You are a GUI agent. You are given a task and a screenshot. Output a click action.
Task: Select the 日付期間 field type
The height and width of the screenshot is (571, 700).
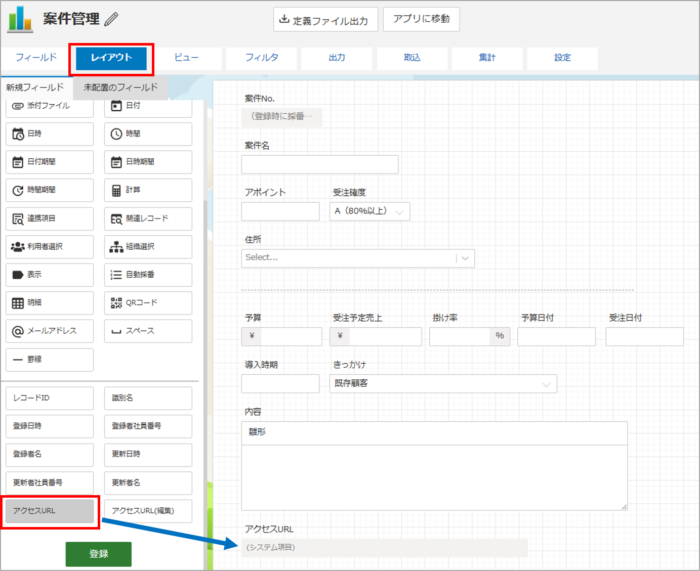[x=50, y=162]
